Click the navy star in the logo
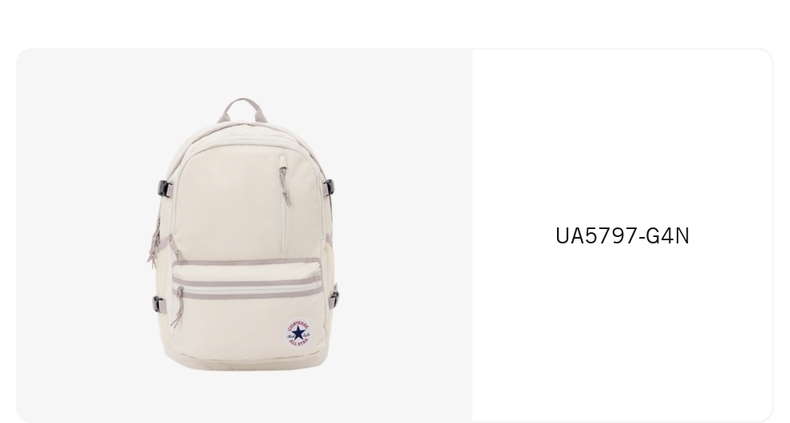Screen dimensions: 790x423 (298, 333)
